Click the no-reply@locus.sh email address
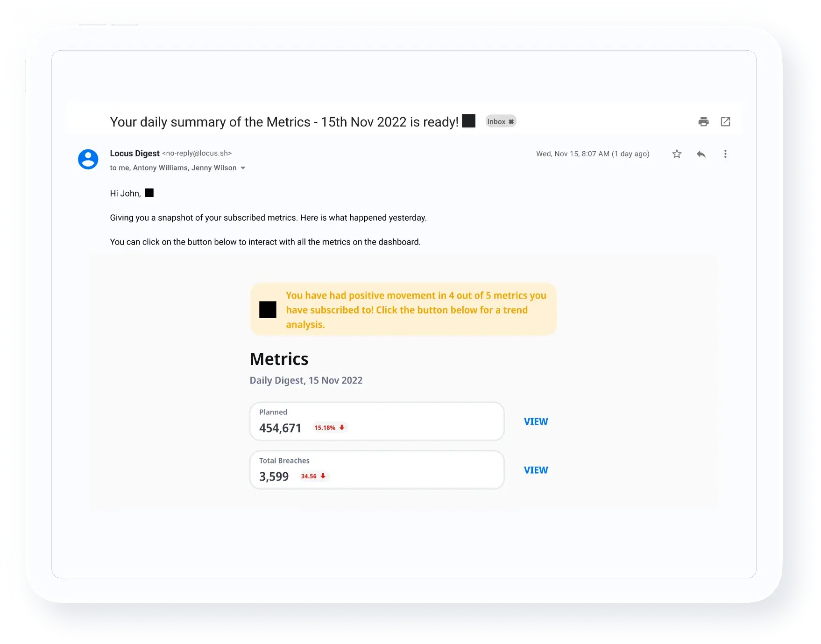The height and width of the screenshot is (644, 821). pyautogui.click(x=197, y=154)
